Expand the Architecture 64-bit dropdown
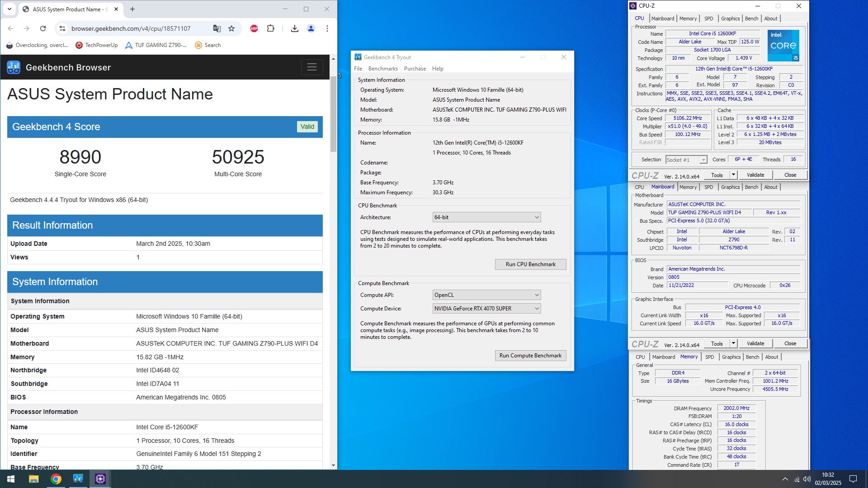 (x=486, y=217)
